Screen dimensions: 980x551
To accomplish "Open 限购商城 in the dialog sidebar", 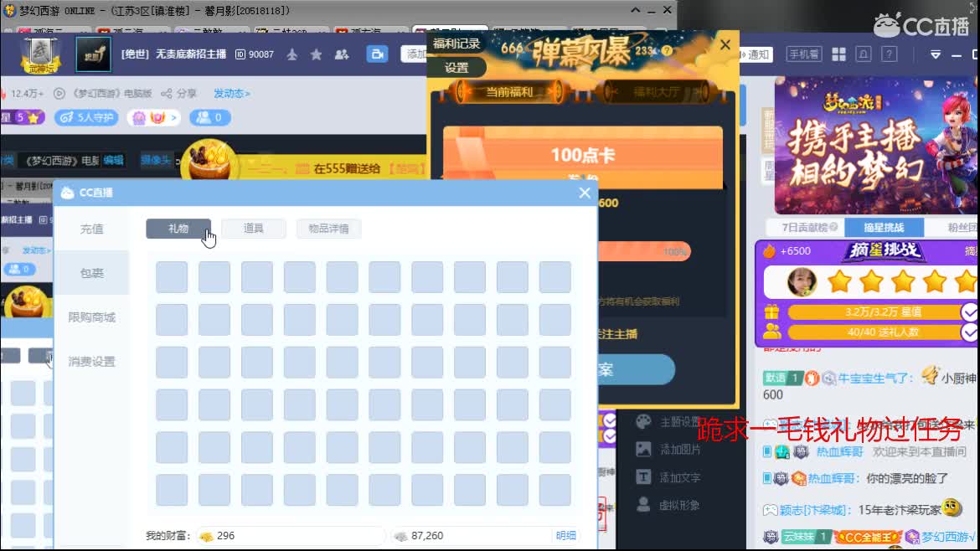I will point(91,317).
